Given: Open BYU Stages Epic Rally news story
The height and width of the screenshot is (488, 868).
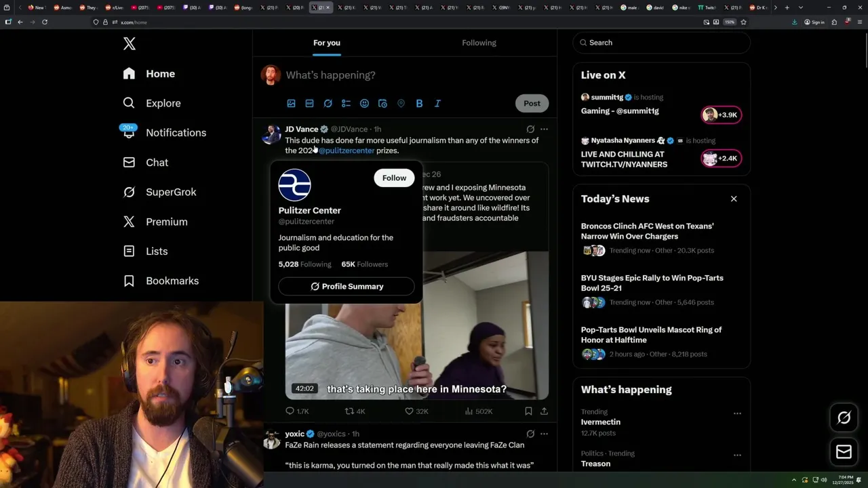Looking at the screenshot, I should (661, 290).
